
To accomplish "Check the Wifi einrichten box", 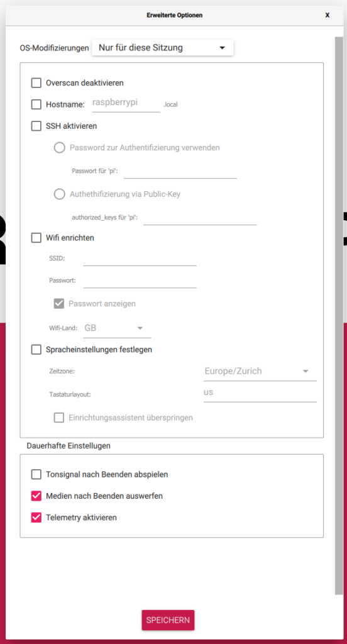I will click(36, 237).
